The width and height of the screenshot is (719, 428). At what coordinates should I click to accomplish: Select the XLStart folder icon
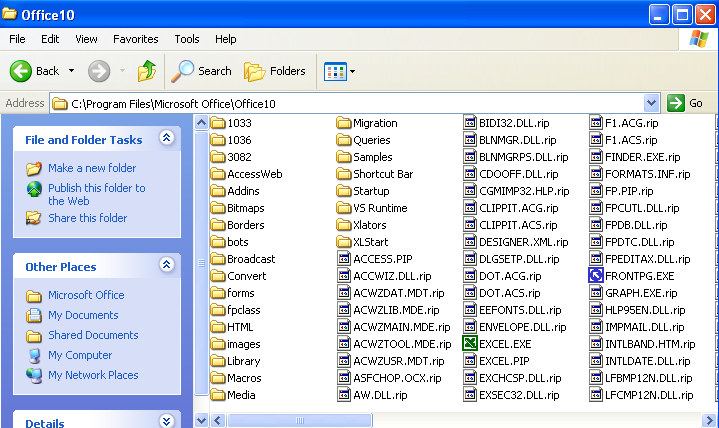point(343,242)
